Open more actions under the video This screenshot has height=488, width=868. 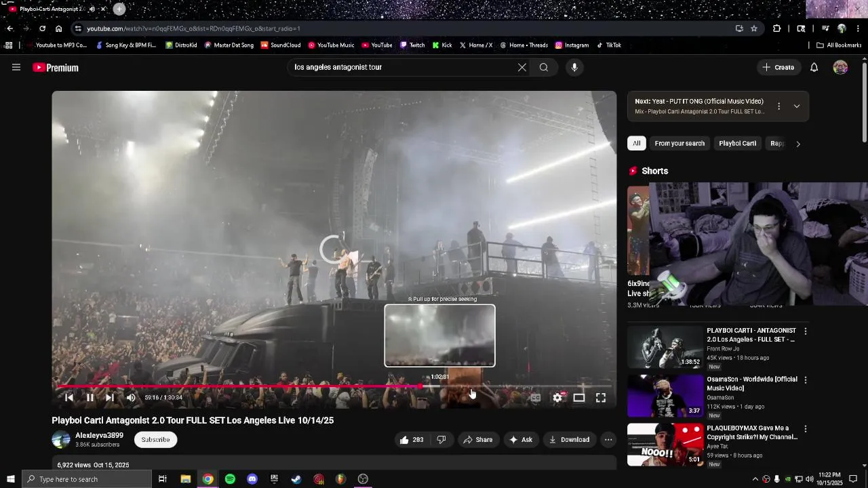(608, 440)
